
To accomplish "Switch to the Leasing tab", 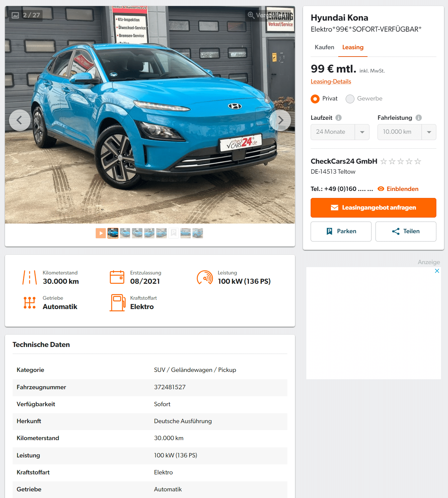I will pos(353,47).
